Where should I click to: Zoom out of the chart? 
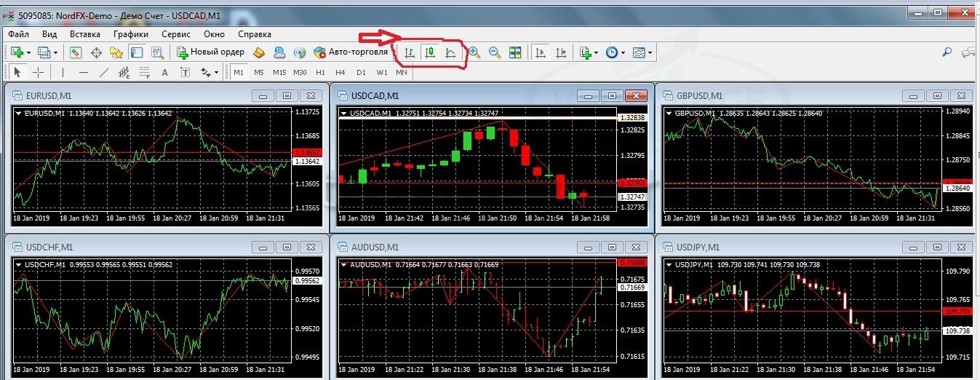(495, 52)
